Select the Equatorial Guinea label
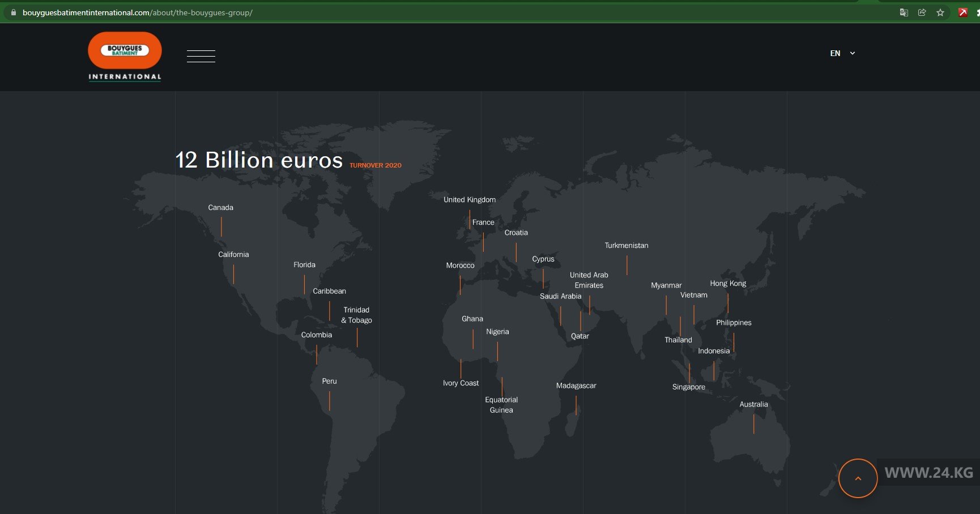 coord(501,405)
